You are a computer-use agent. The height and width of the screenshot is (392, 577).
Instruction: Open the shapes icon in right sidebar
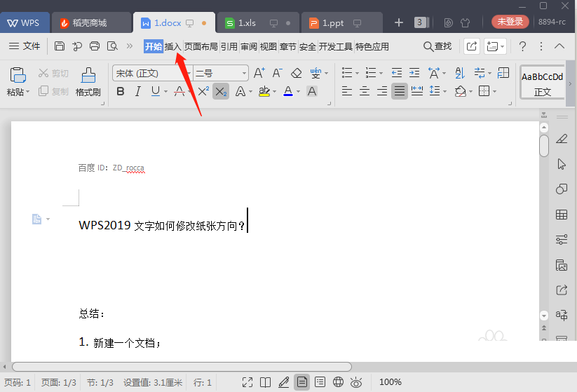tap(562, 189)
